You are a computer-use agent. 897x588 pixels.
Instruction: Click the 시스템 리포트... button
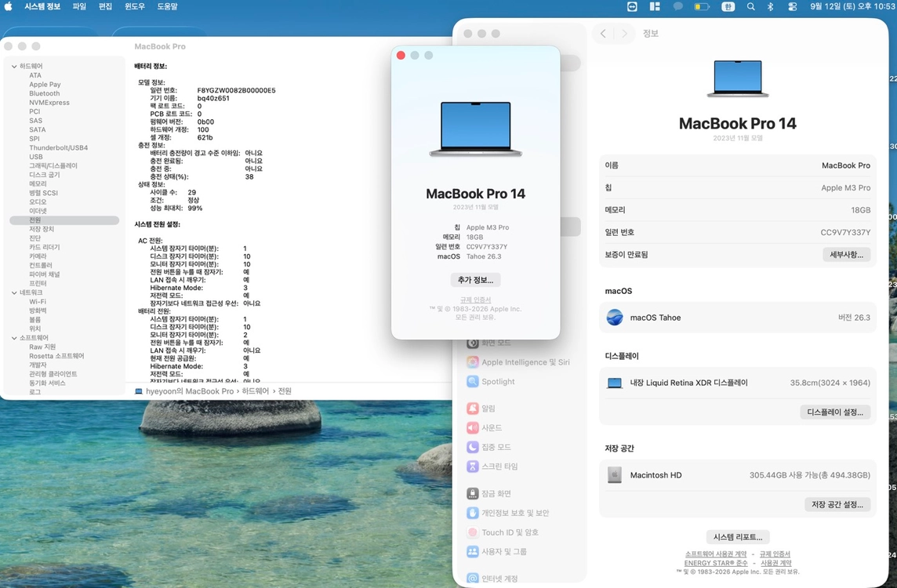(x=738, y=537)
